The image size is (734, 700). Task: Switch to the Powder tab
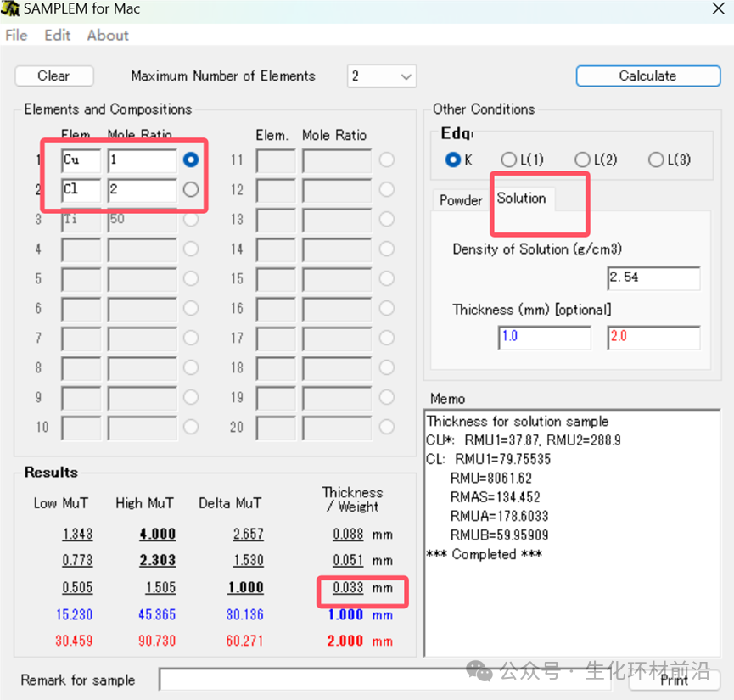pyautogui.click(x=460, y=200)
